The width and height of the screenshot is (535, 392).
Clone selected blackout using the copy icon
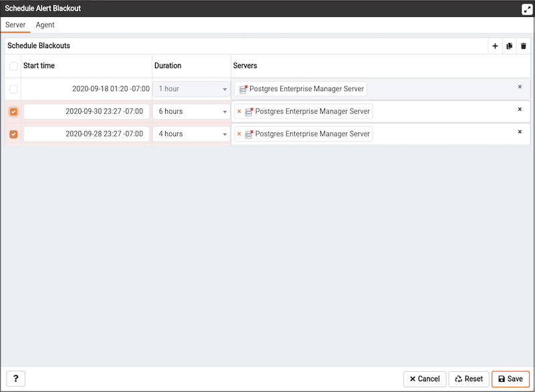click(510, 46)
